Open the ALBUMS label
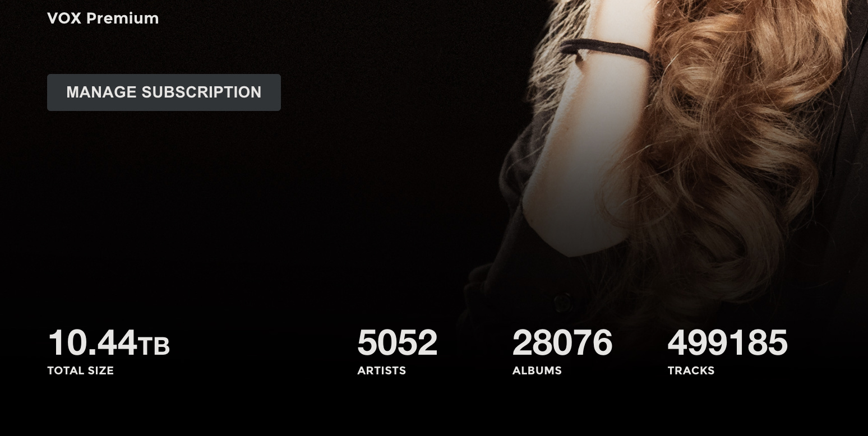The image size is (868, 436). coord(537,370)
